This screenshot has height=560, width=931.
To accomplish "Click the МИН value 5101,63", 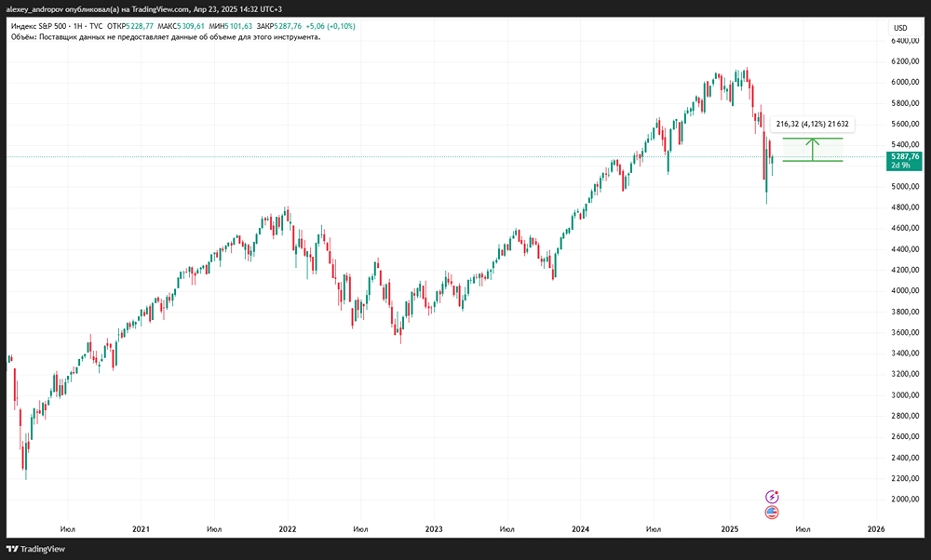I will coord(238,26).
